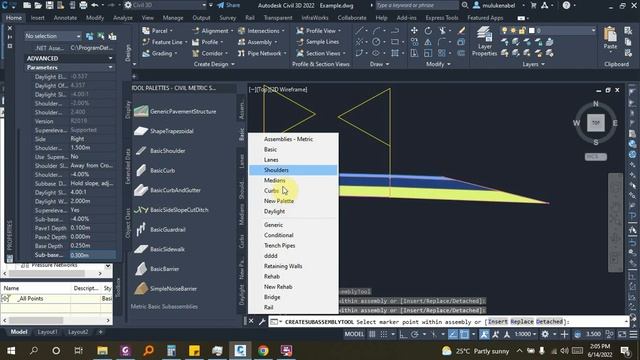The width and height of the screenshot is (640, 360).
Task: Open Layer Properties manager
Action: tap(484, 41)
